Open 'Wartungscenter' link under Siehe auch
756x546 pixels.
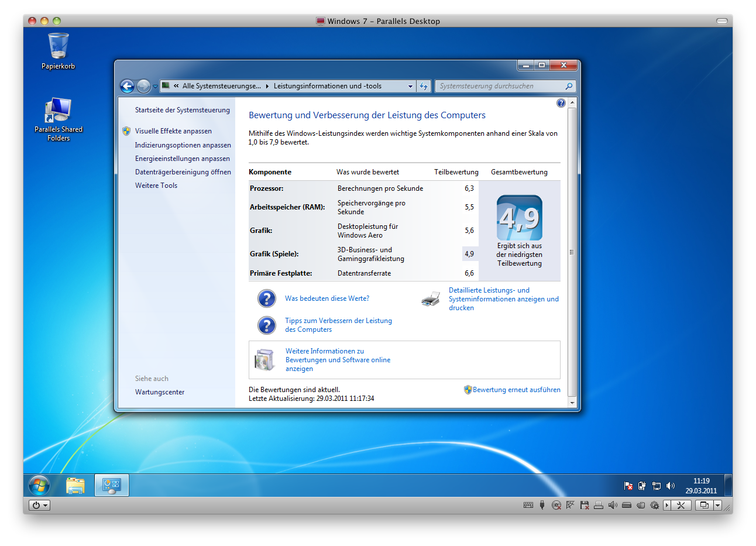click(160, 392)
